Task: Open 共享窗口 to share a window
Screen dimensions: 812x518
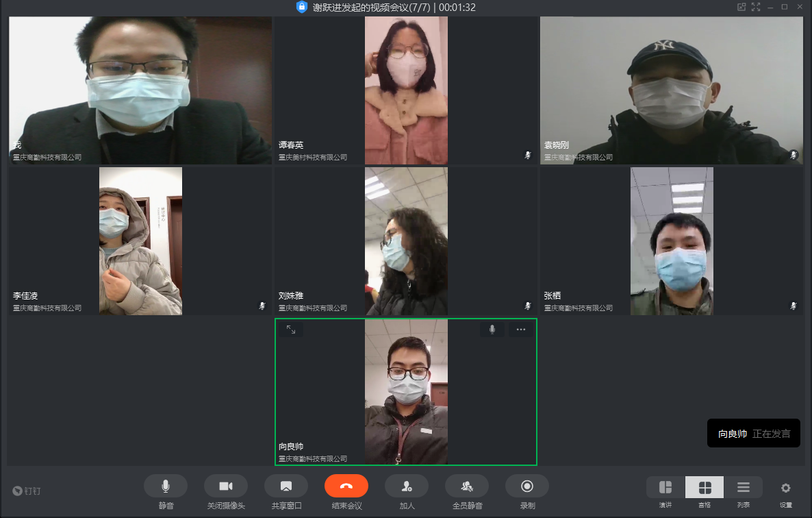Action: pyautogui.click(x=286, y=486)
